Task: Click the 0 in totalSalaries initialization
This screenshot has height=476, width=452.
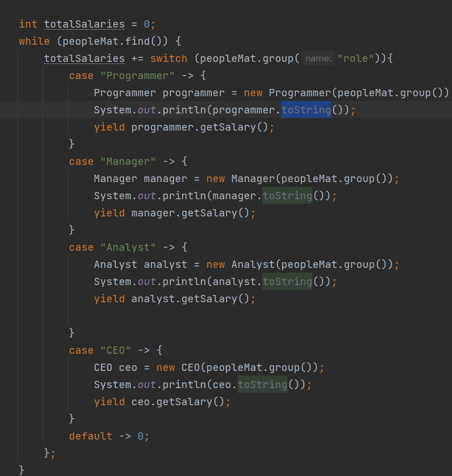Action: [x=147, y=24]
